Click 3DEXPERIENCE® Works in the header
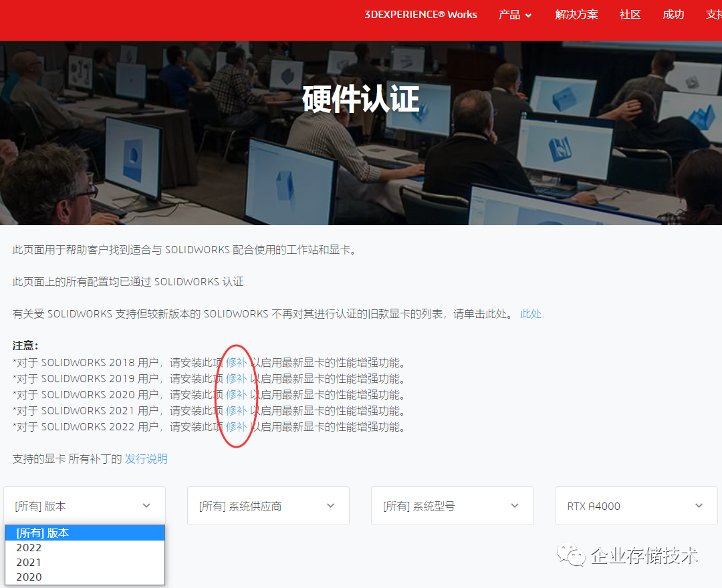722x588 pixels. (420, 15)
